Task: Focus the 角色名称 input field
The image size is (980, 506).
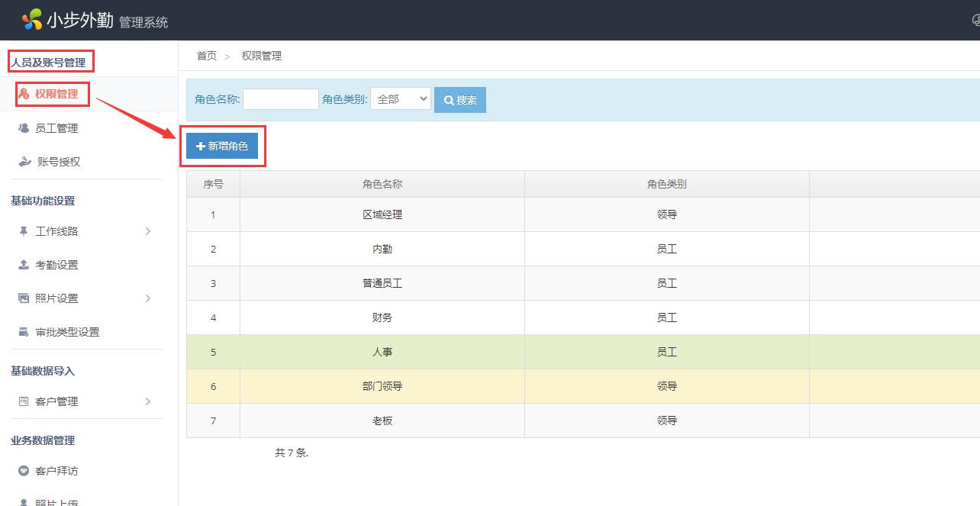Action: (280, 99)
